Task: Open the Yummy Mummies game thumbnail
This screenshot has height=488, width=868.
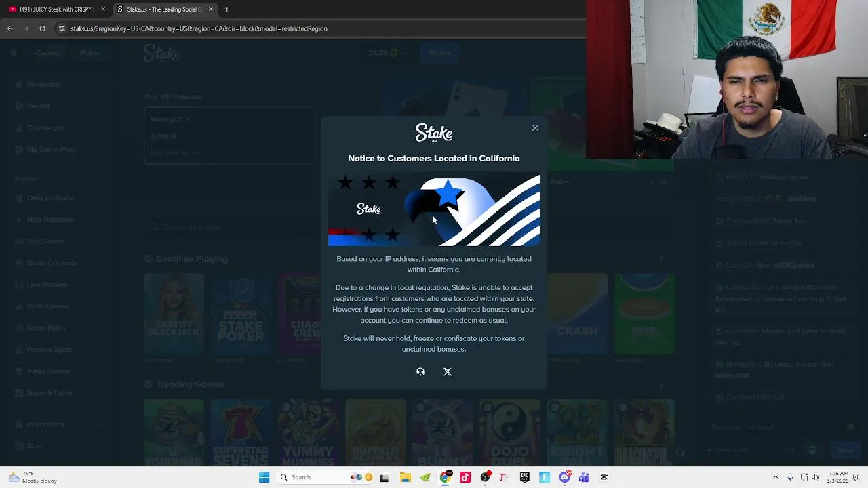Action: click(x=308, y=432)
